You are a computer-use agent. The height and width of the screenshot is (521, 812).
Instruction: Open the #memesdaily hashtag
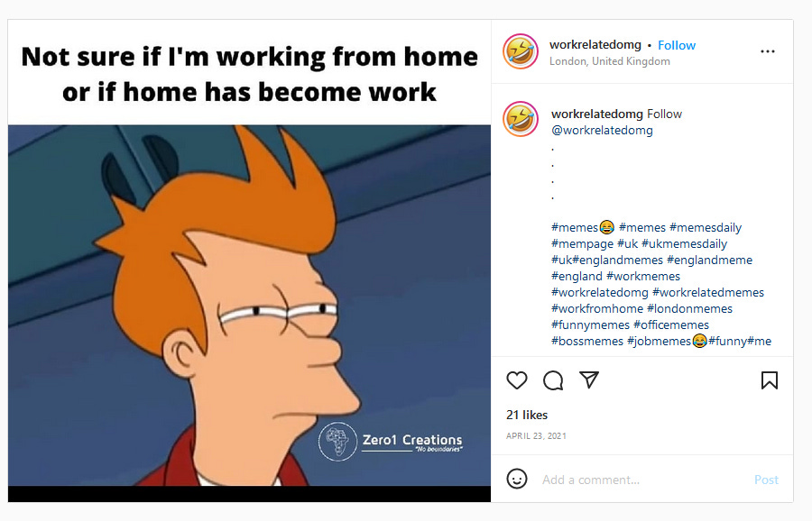706,227
